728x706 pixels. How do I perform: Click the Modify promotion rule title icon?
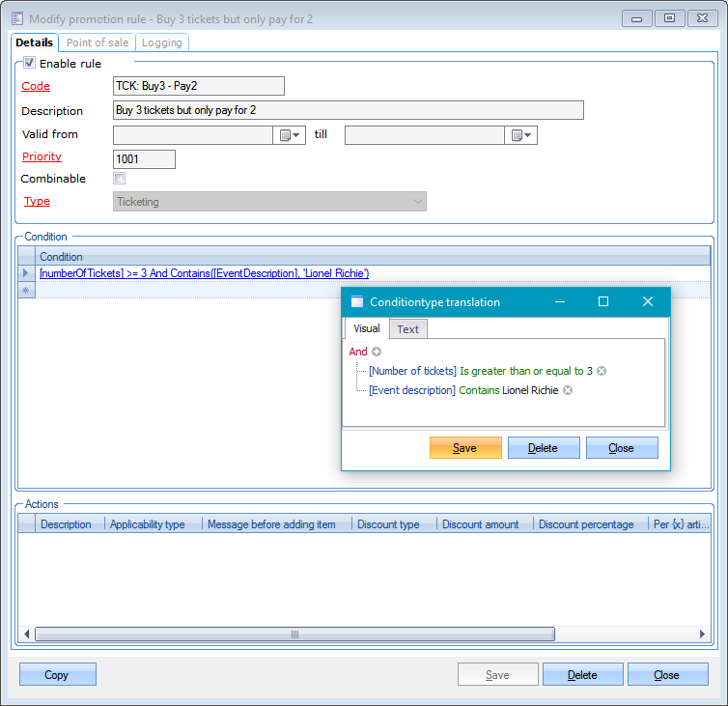coord(16,18)
